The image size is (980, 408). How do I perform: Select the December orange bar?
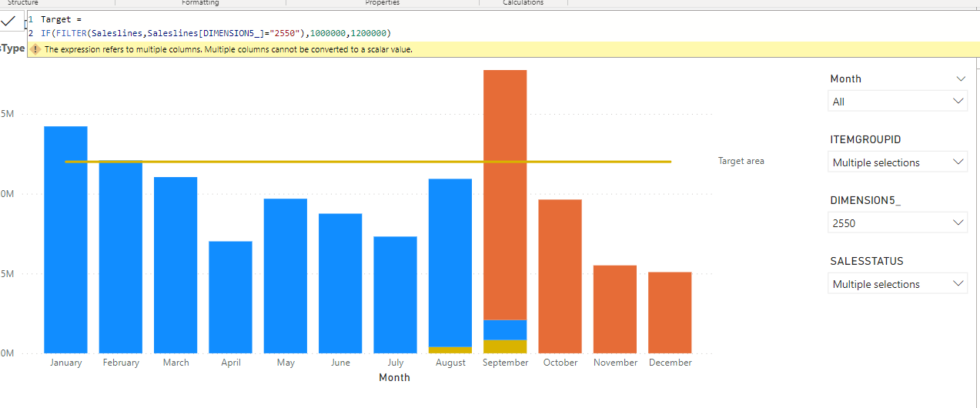coord(670,313)
